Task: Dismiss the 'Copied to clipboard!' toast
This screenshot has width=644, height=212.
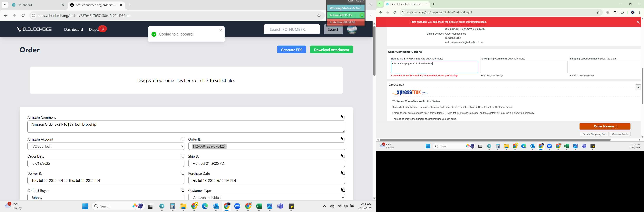Action: point(220,30)
